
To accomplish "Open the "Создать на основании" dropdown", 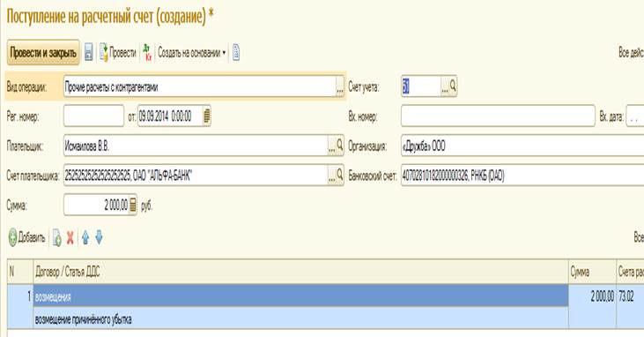I will point(192,53).
